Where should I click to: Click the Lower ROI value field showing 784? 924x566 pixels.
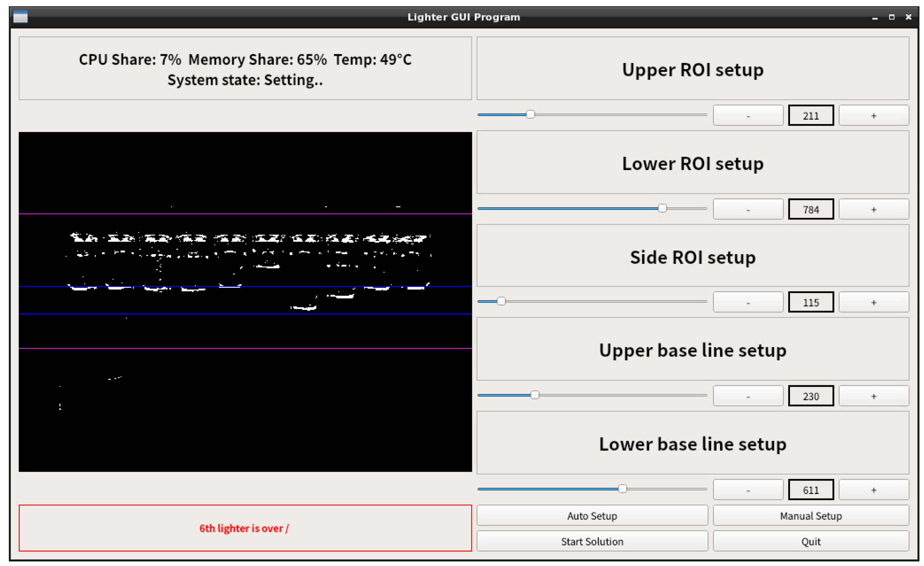(x=811, y=209)
